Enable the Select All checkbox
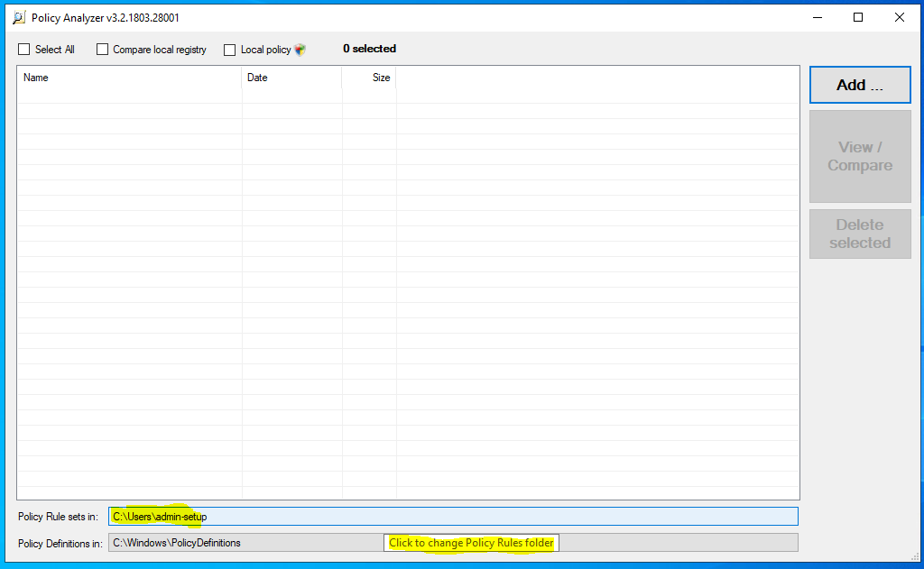This screenshot has height=569, width=924. [24, 50]
